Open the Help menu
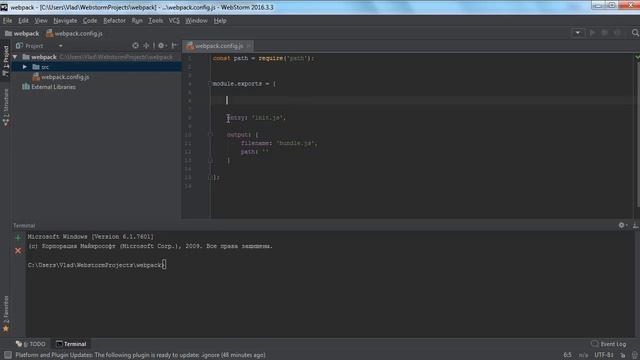 click(x=220, y=20)
